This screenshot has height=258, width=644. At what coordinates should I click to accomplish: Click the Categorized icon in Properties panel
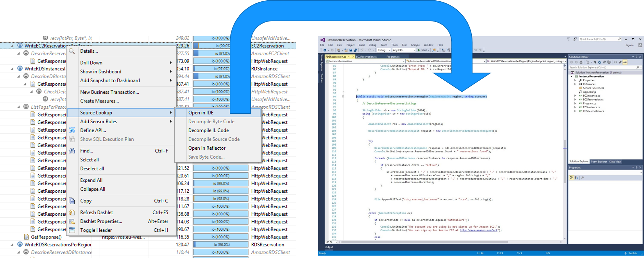coord(571,178)
